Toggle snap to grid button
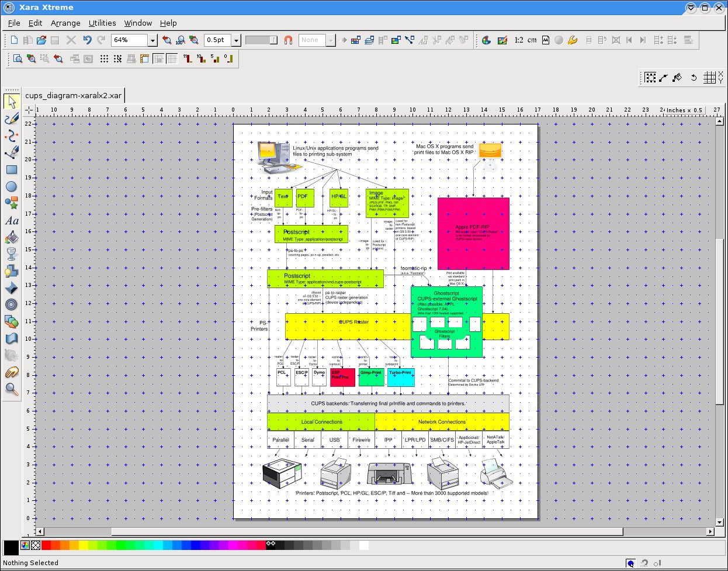 [x=117, y=58]
